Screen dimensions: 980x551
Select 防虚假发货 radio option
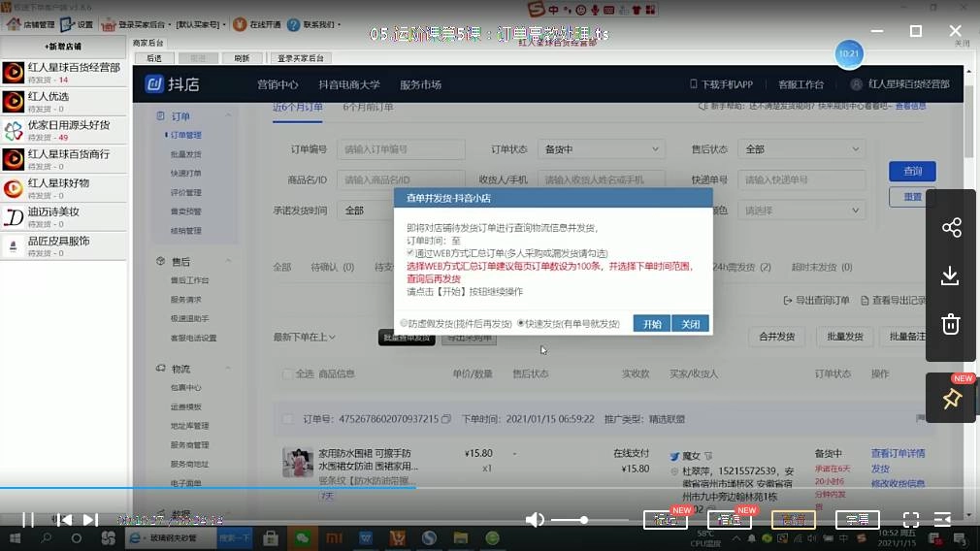click(404, 323)
